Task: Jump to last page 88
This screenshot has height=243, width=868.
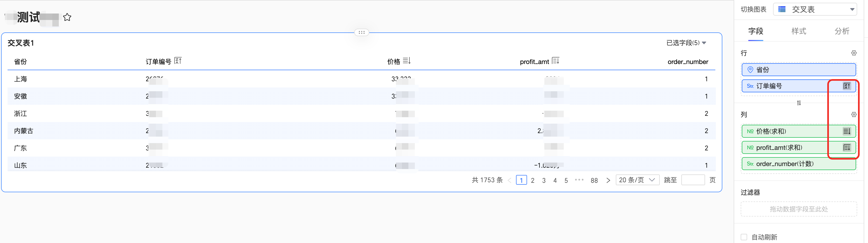Action: [594, 181]
